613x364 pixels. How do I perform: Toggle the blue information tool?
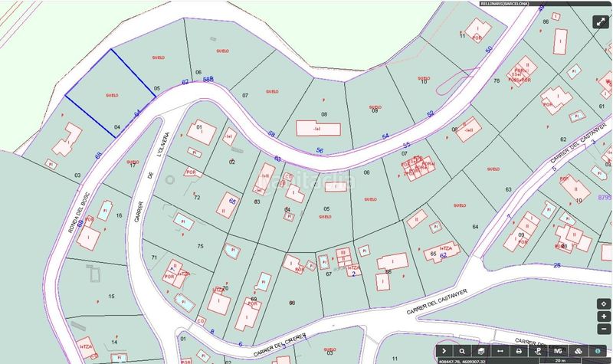pyautogui.click(x=598, y=351)
